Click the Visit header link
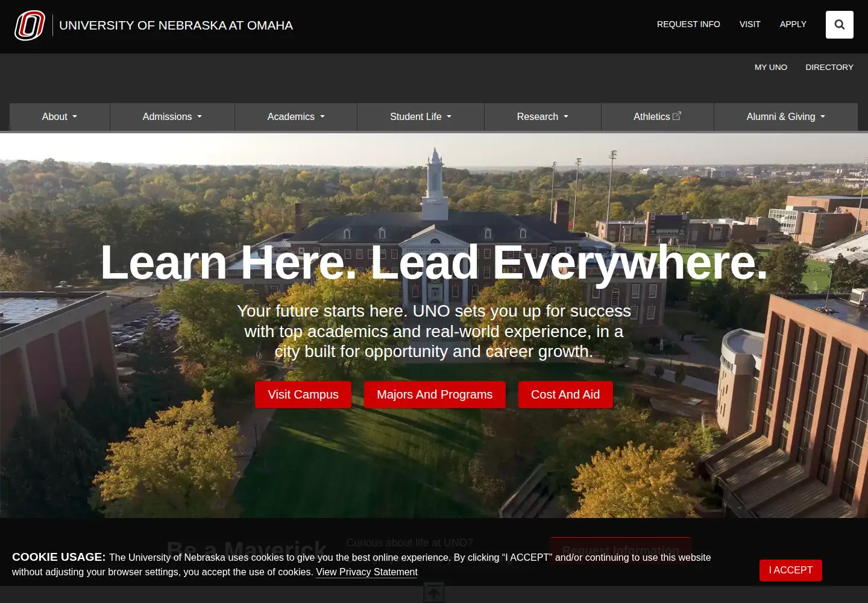 pyautogui.click(x=750, y=24)
